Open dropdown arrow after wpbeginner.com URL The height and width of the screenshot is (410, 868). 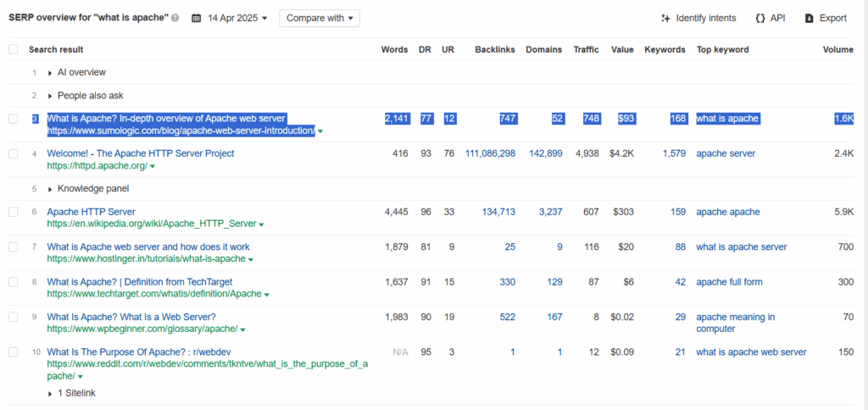pos(242,330)
